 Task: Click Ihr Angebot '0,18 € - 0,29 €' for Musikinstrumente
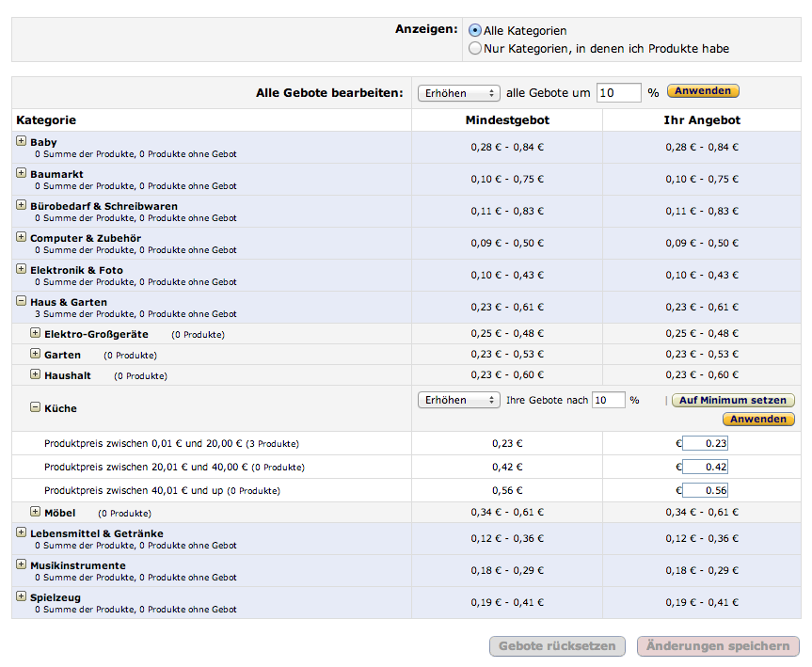(702, 570)
